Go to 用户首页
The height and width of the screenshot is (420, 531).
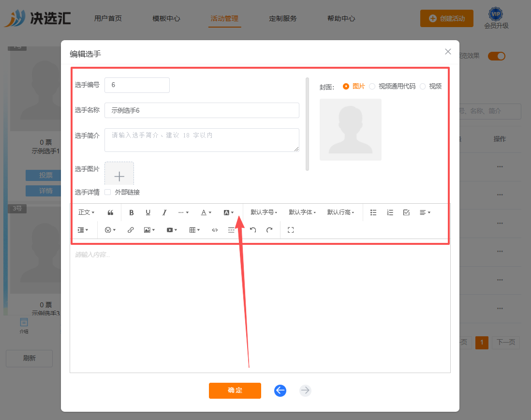(108, 18)
